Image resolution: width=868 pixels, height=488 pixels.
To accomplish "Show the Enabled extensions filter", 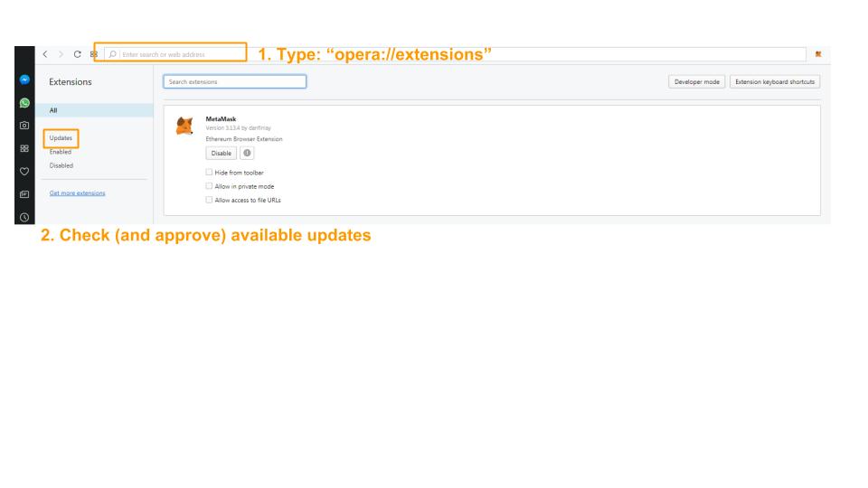I will pyautogui.click(x=61, y=152).
